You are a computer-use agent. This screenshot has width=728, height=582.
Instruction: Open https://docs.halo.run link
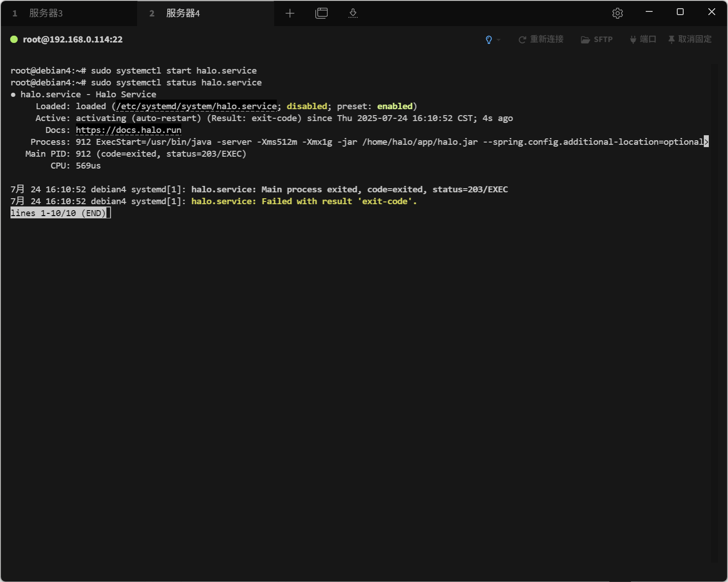[x=128, y=130]
